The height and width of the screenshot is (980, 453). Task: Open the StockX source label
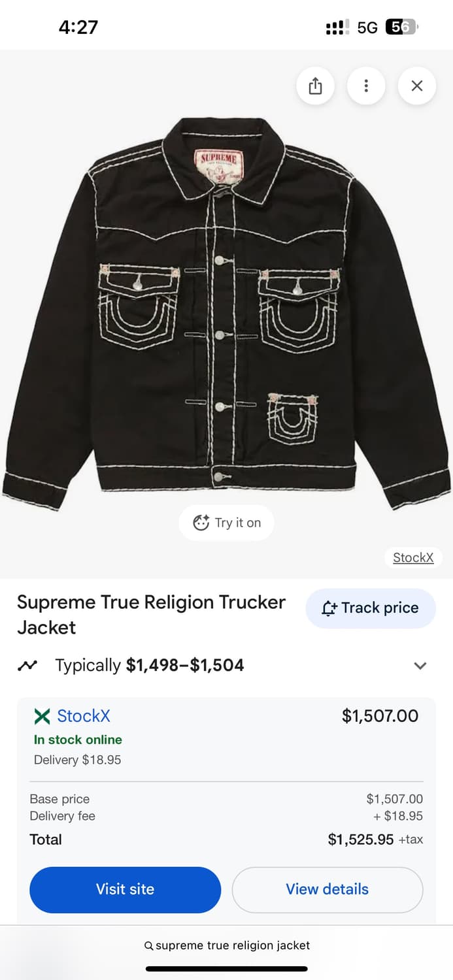[413, 557]
